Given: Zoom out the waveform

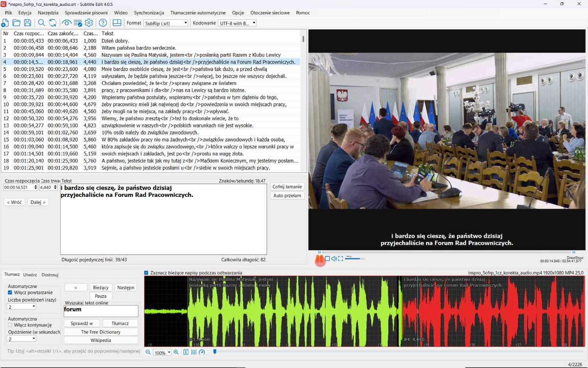Looking at the screenshot, I should pyautogui.click(x=148, y=352).
